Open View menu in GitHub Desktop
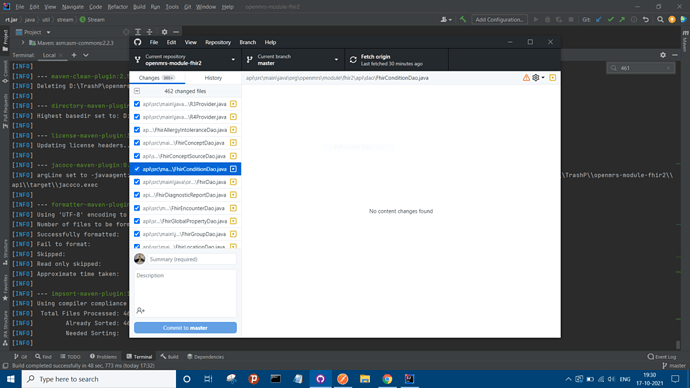This screenshot has width=690, height=388. tap(191, 42)
